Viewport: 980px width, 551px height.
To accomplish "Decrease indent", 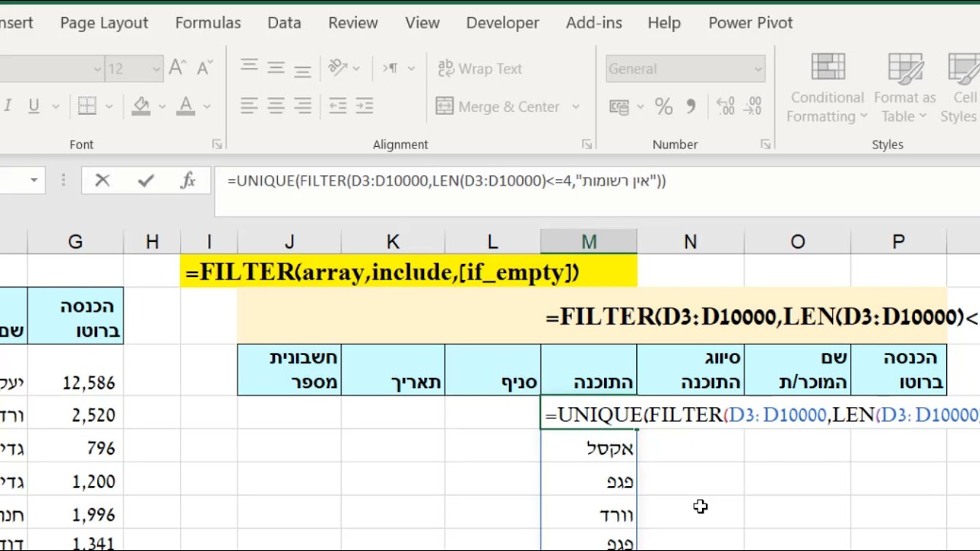I will (338, 106).
